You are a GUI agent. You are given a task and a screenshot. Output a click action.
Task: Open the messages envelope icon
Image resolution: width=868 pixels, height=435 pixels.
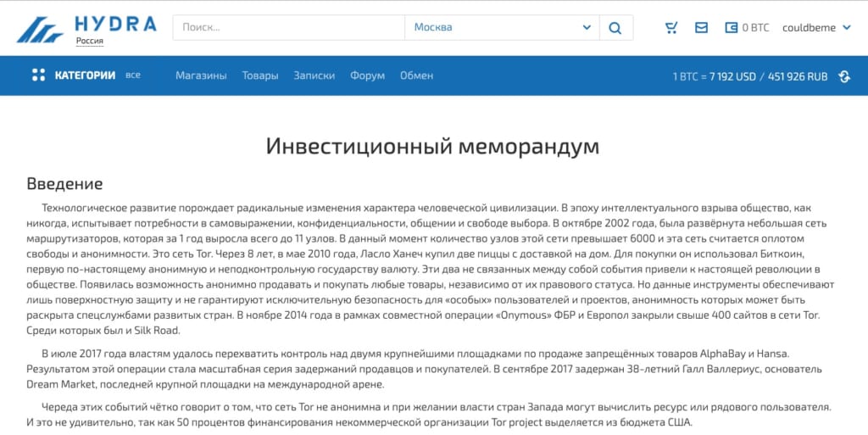pos(701,27)
